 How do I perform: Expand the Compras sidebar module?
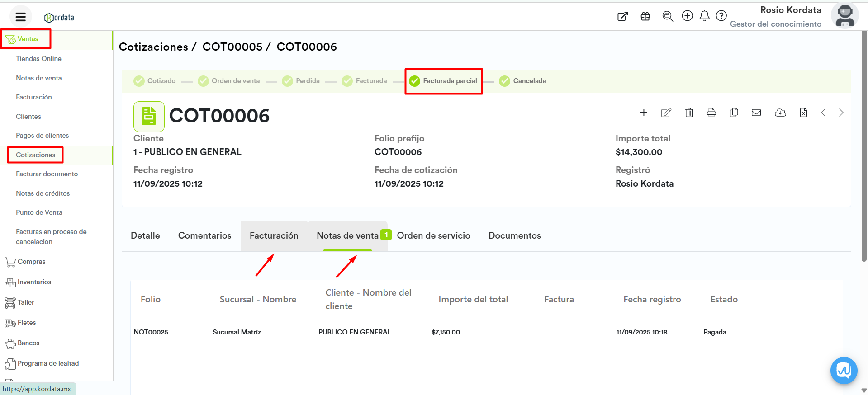point(31,262)
